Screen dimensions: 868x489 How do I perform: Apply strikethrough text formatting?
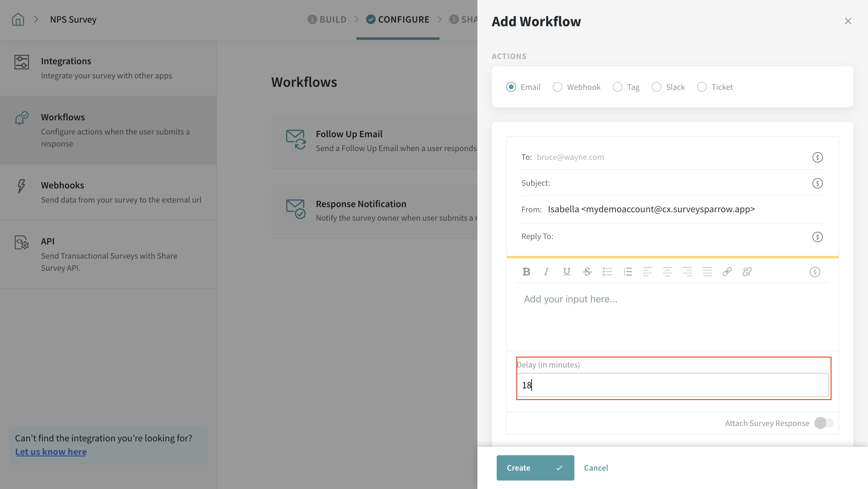pos(587,272)
